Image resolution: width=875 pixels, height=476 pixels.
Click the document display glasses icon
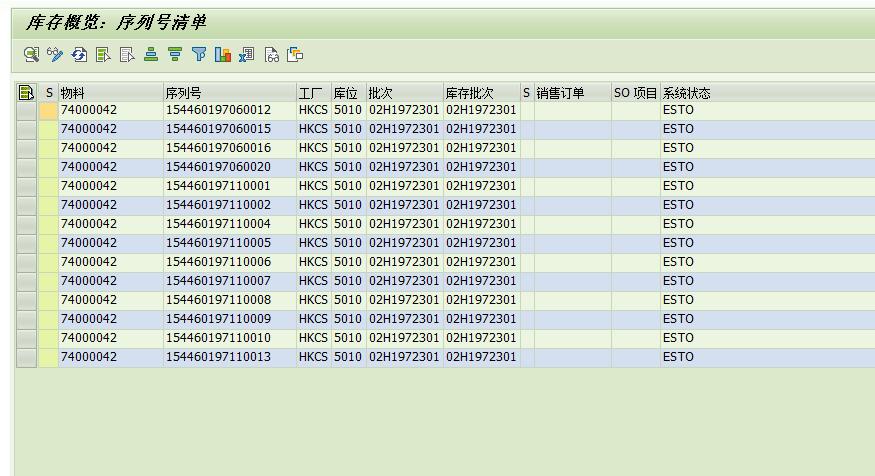pos(272,55)
